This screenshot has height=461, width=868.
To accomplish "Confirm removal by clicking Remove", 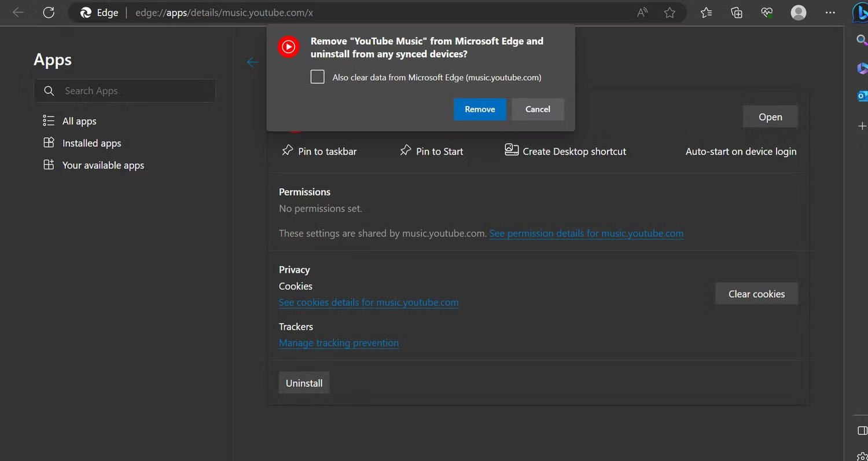I will 480,109.
